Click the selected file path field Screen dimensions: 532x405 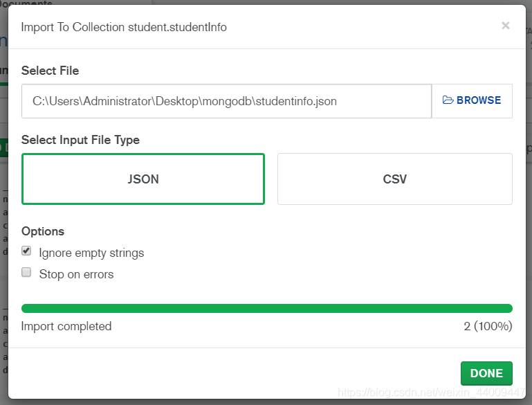pos(226,101)
